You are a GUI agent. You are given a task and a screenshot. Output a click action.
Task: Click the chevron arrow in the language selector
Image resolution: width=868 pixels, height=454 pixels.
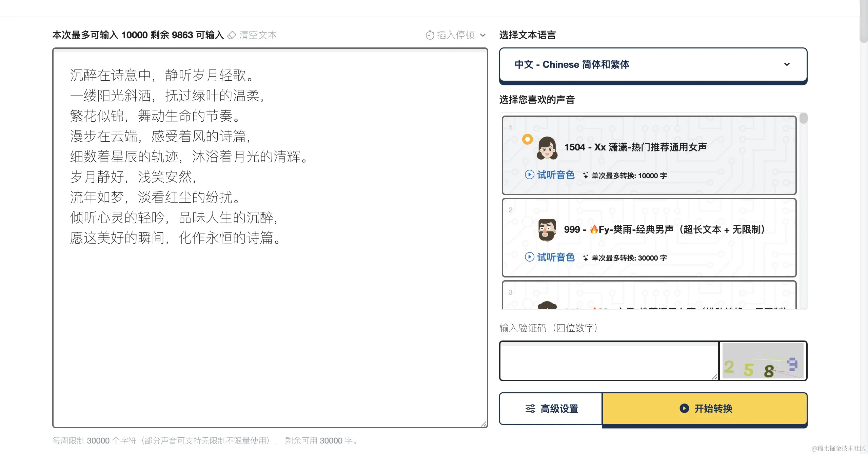pos(787,64)
